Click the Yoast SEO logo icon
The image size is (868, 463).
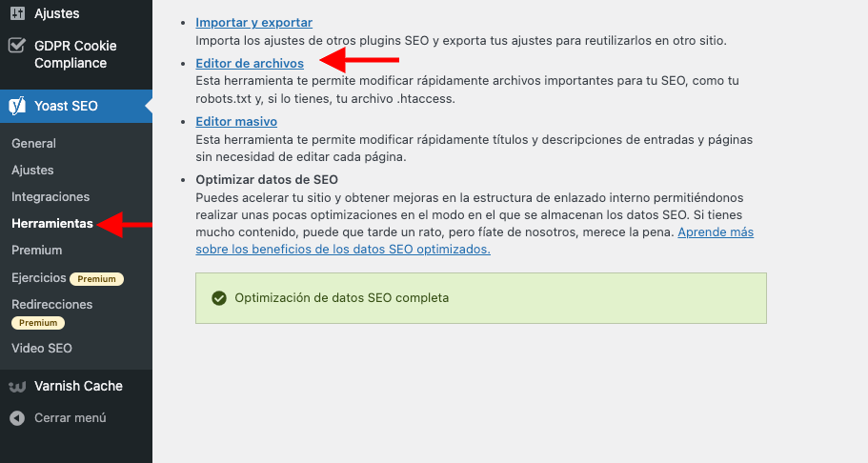pos(17,106)
